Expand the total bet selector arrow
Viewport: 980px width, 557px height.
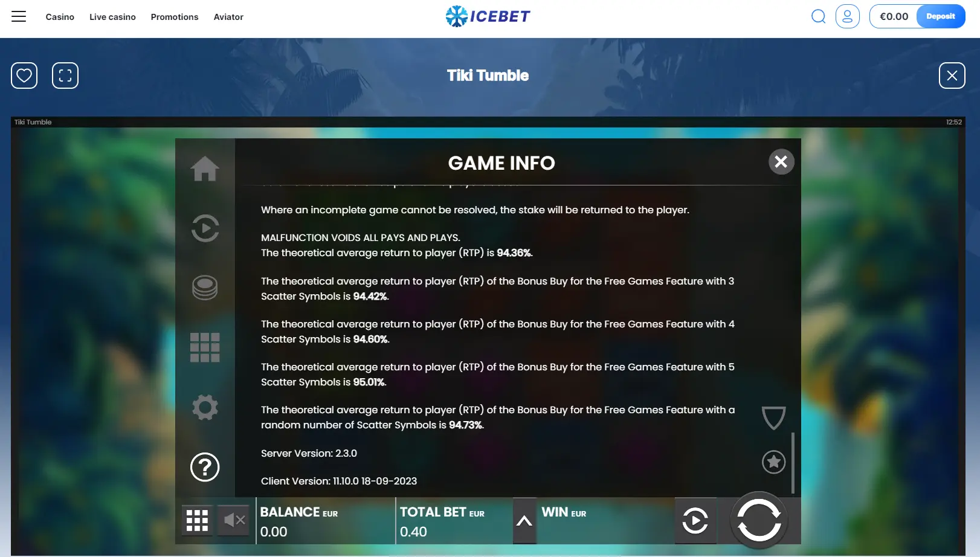click(x=524, y=521)
